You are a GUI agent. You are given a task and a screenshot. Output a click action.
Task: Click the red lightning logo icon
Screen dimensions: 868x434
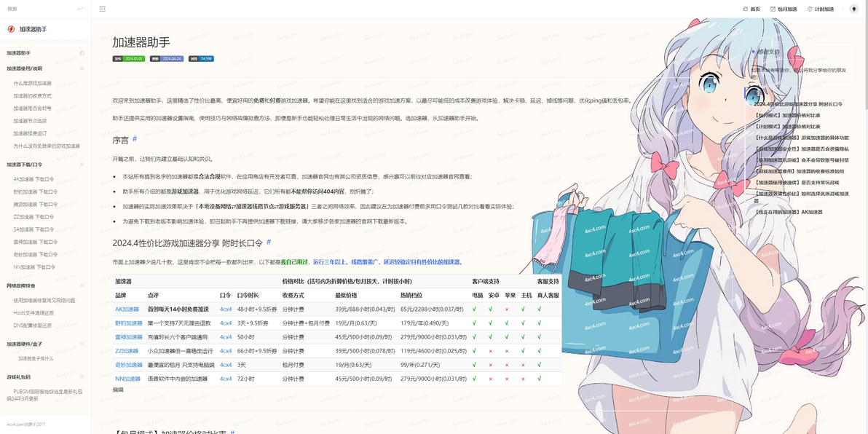(x=11, y=29)
